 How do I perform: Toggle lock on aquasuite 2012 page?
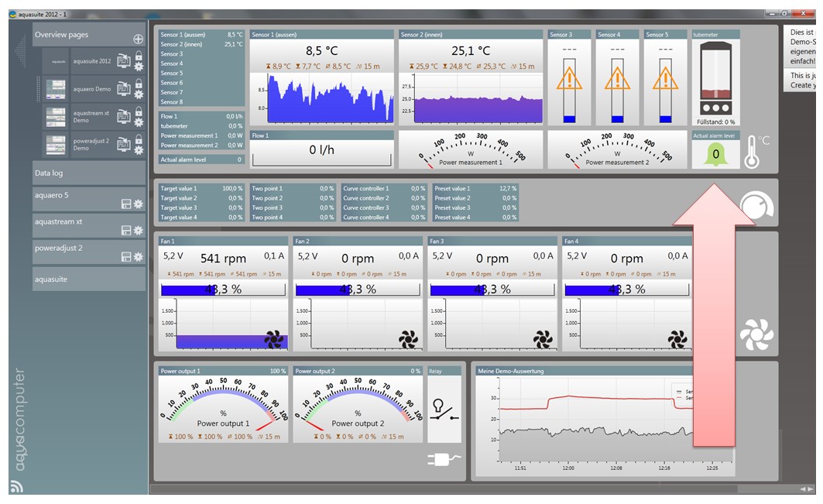pos(139,56)
